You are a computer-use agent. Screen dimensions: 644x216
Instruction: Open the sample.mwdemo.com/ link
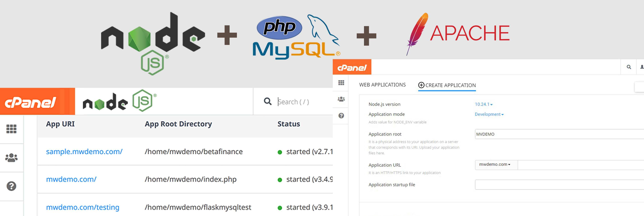tap(84, 151)
